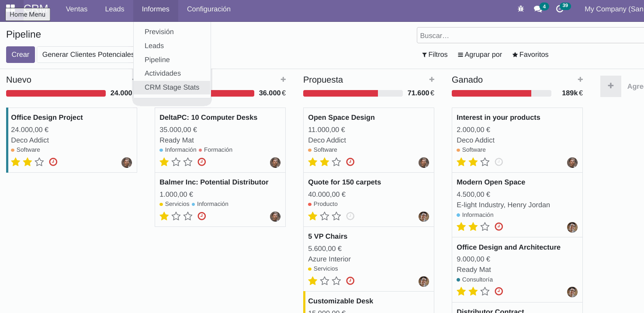Select Previsión in Informes menu

172,32
